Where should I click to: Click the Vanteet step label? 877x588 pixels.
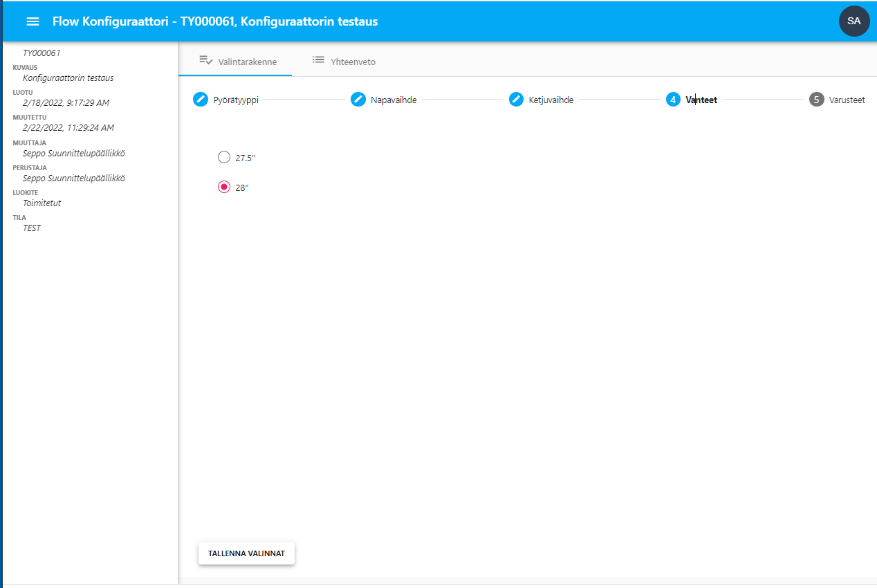click(701, 100)
